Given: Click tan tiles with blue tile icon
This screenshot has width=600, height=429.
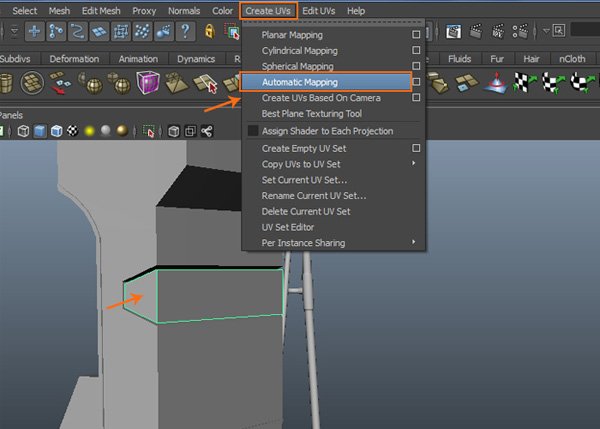Looking at the screenshot, I should click(466, 83).
